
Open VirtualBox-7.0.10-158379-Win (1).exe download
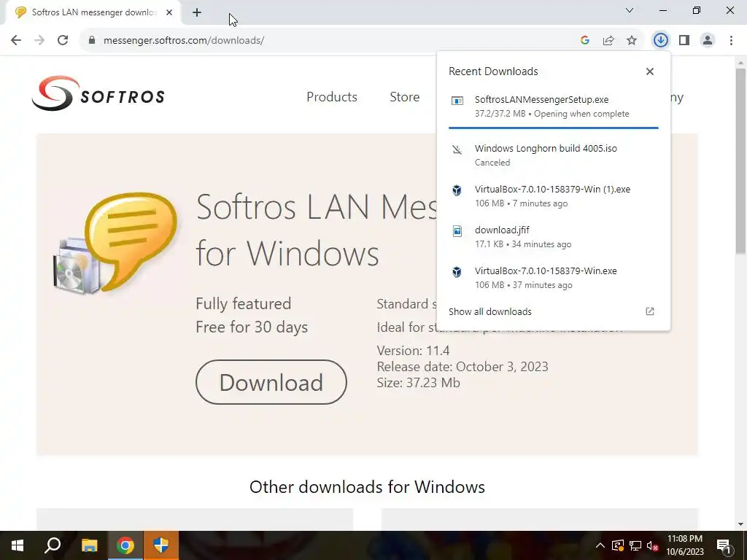[x=554, y=195]
